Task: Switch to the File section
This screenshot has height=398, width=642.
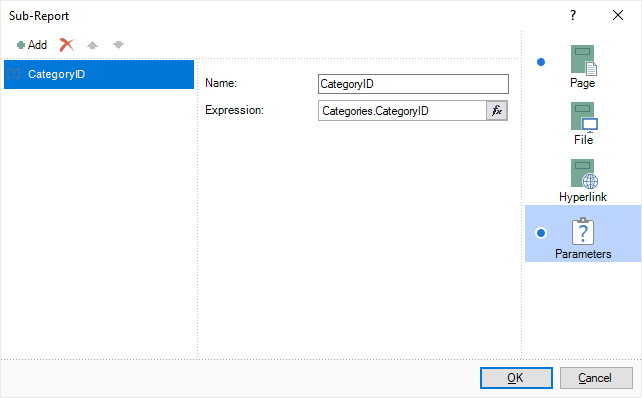Action: point(584,124)
